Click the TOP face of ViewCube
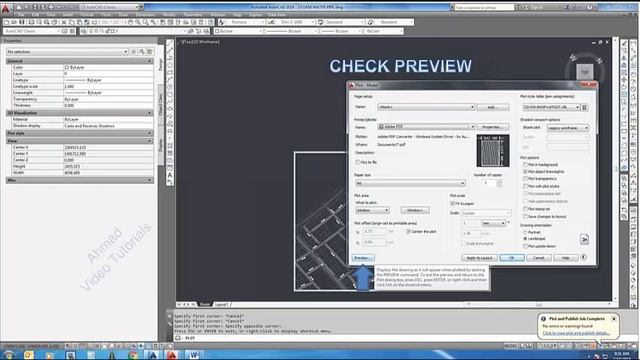Screen dimensions: 640x360 584,72
